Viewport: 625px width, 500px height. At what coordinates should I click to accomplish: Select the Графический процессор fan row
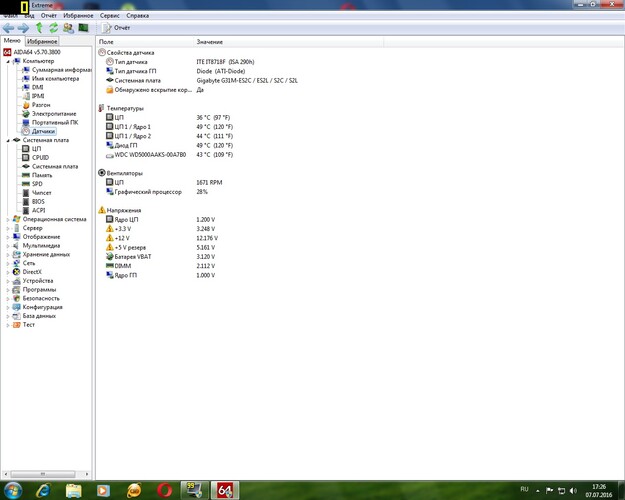(157, 192)
